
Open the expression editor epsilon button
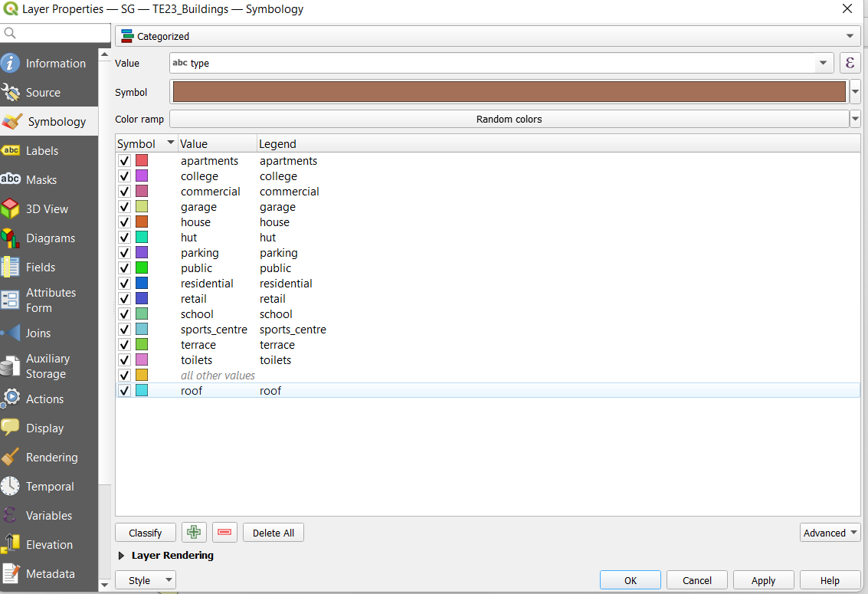tap(850, 63)
